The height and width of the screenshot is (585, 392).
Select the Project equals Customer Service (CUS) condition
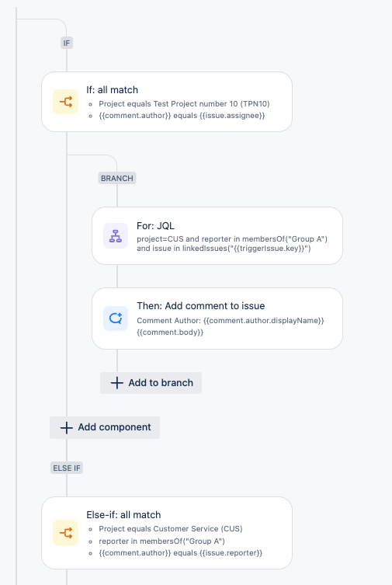coord(171,528)
